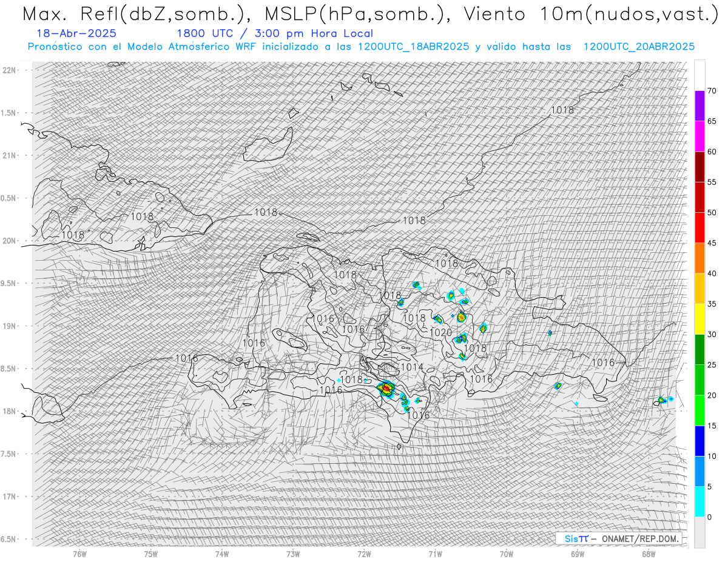The width and height of the screenshot is (728, 562).
Task: Click the '68W' longitude label
Action: tap(649, 554)
